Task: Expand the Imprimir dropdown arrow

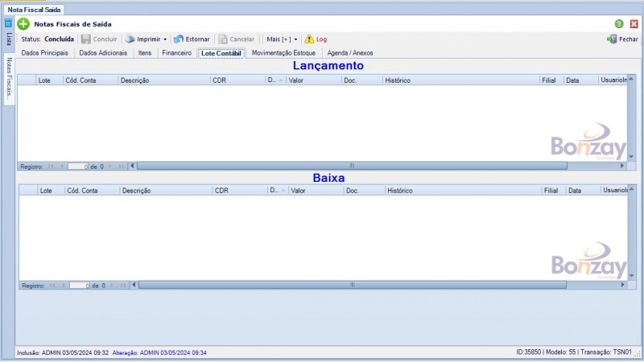Action: point(165,39)
